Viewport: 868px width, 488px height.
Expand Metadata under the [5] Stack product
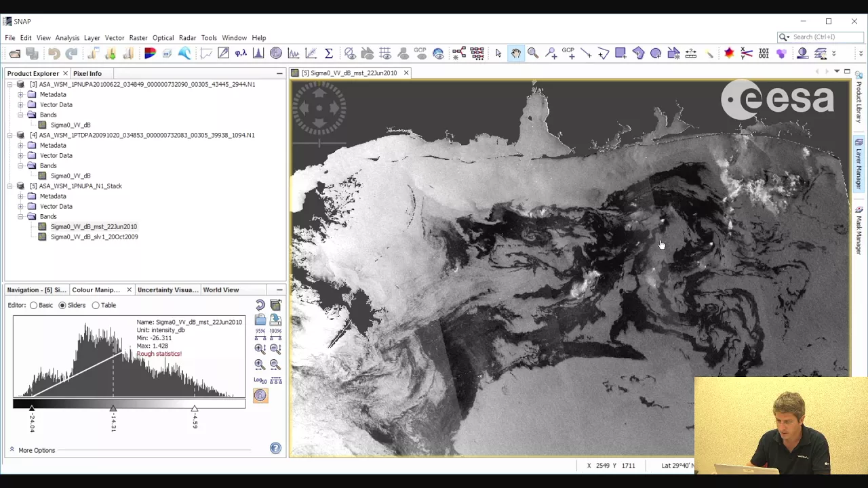tap(21, 196)
